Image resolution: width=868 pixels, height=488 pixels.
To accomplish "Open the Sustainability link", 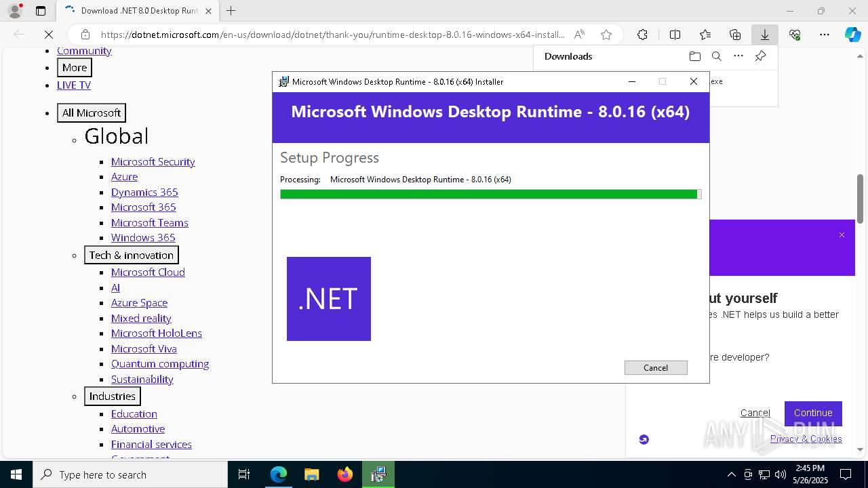I will 142,379.
